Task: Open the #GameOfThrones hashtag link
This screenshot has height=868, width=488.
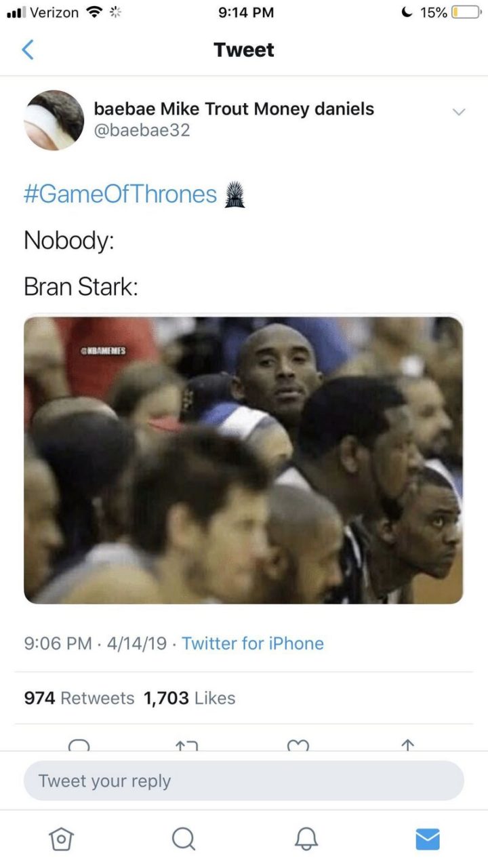Action: [x=120, y=195]
